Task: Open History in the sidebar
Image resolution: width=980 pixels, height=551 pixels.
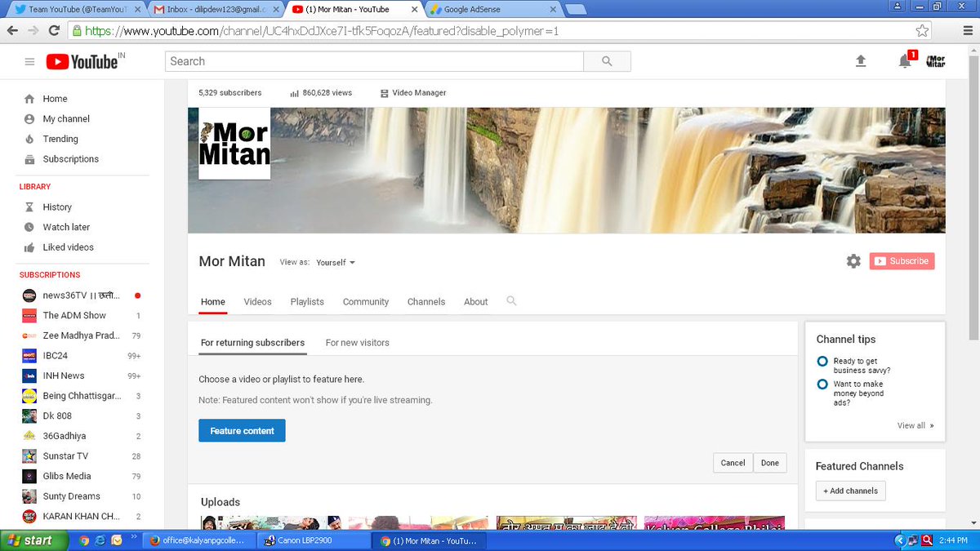Action: 57,207
